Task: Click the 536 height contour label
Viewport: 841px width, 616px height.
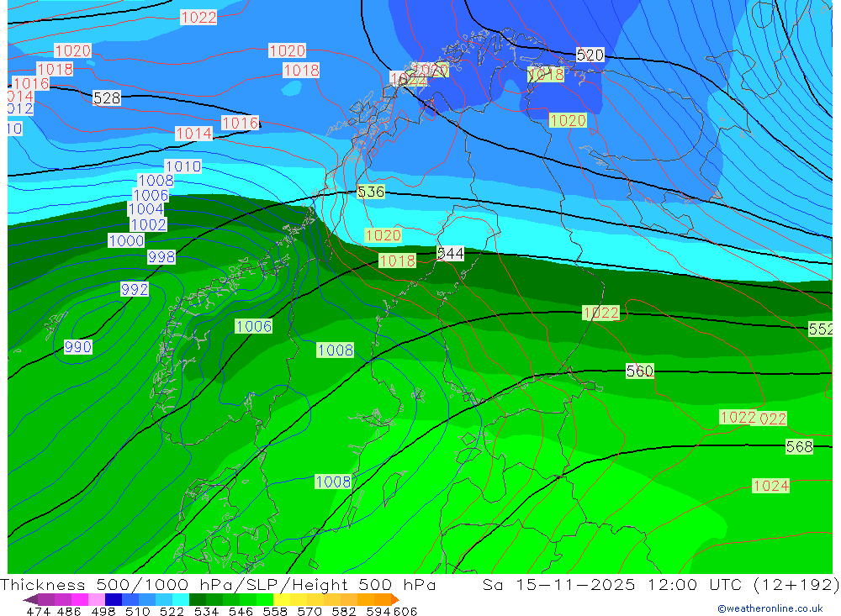Action: pyautogui.click(x=371, y=192)
